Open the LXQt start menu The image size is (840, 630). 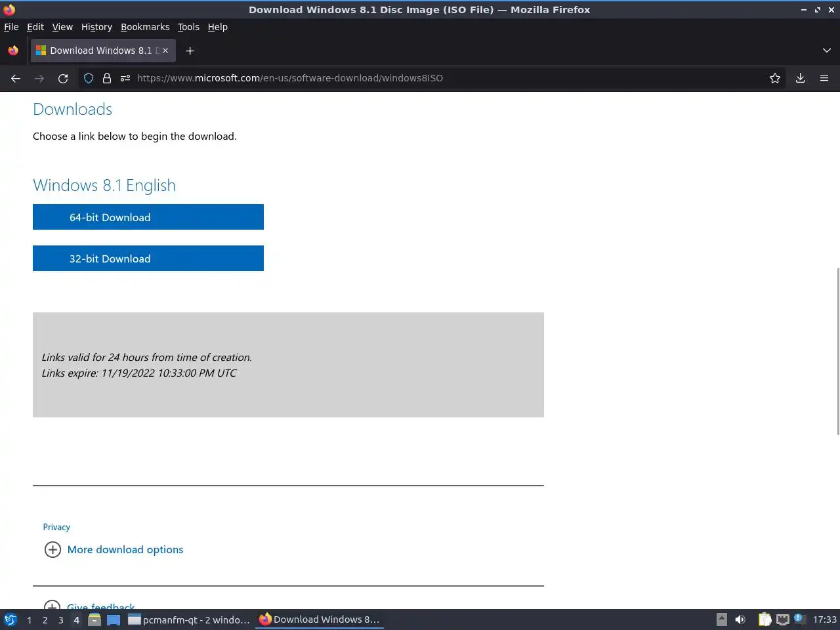(x=10, y=619)
